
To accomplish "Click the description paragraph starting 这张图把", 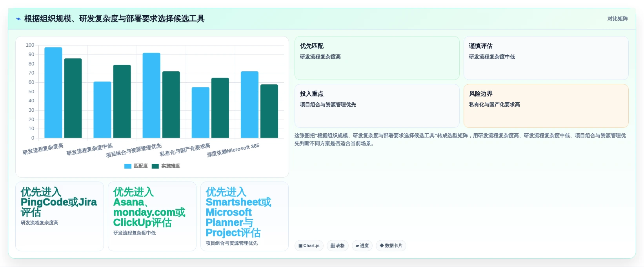I will 460,140.
